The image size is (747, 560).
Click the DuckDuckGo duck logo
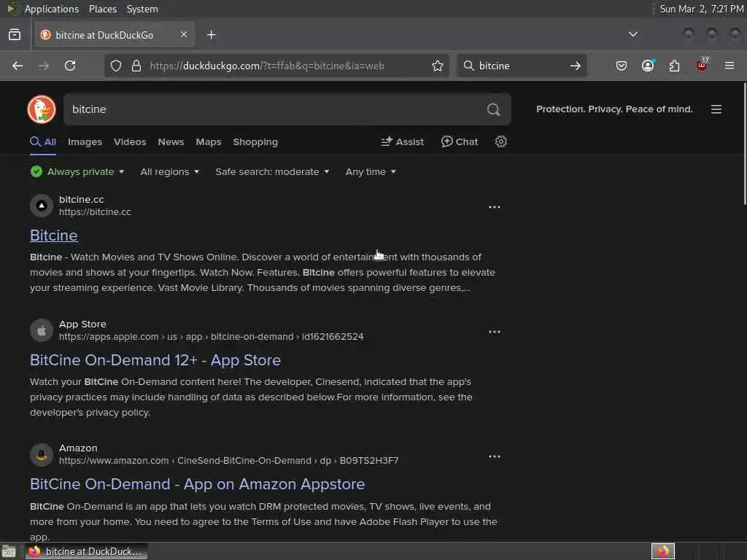coord(42,109)
